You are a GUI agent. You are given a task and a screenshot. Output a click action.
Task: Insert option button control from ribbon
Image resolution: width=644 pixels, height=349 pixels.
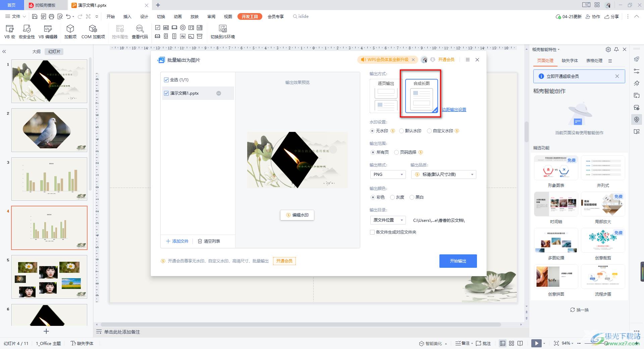click(x=183, y=28)
